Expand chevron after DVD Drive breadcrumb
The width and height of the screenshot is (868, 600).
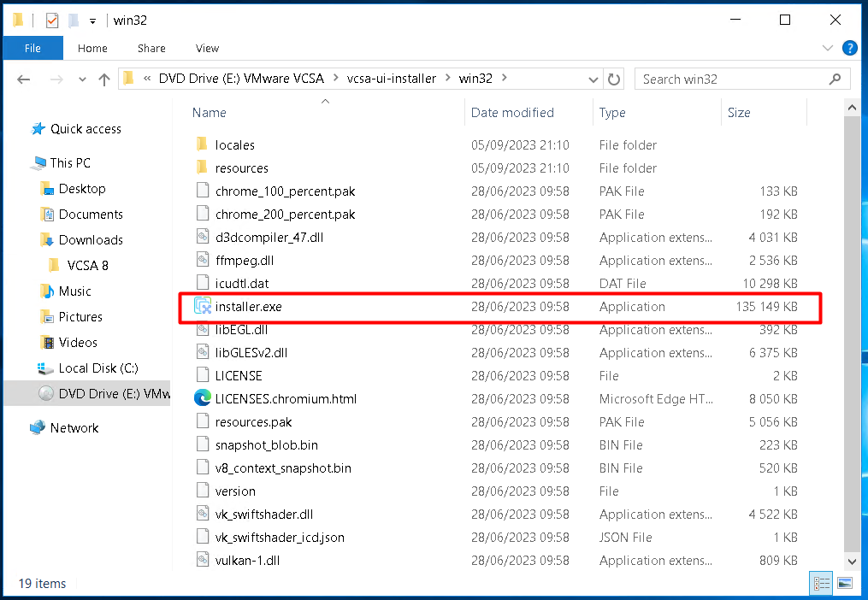click(335, 79)
